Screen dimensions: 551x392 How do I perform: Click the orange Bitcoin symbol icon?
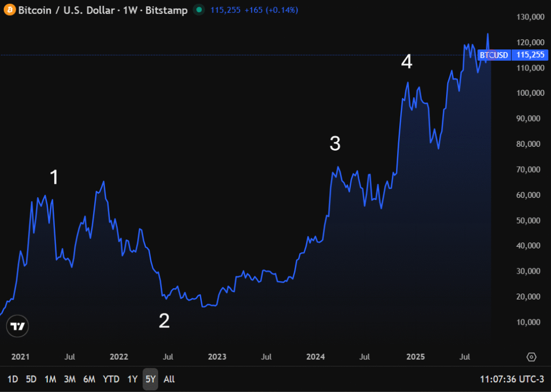click(10, 10)
